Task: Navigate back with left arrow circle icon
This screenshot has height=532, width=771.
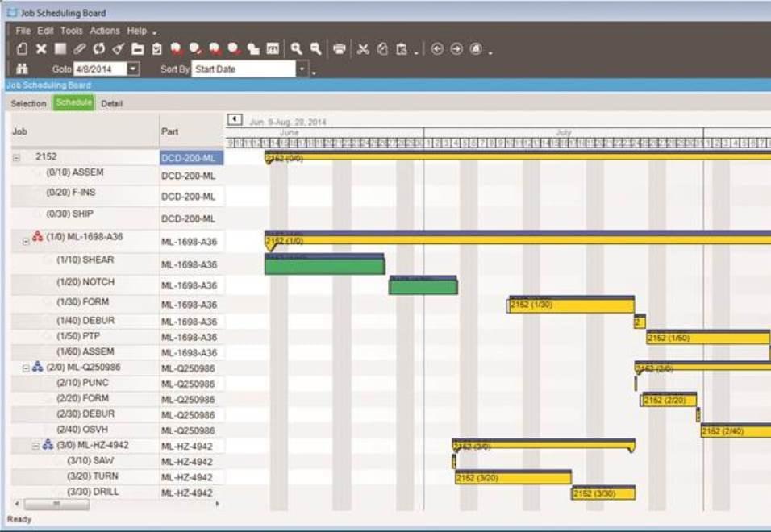Action: tap(437, 49)
